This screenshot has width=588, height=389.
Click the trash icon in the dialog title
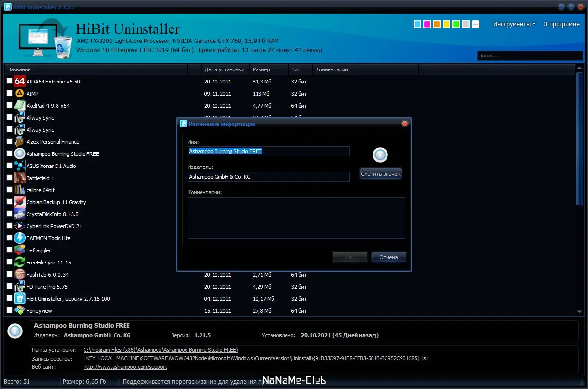(184, 124)
